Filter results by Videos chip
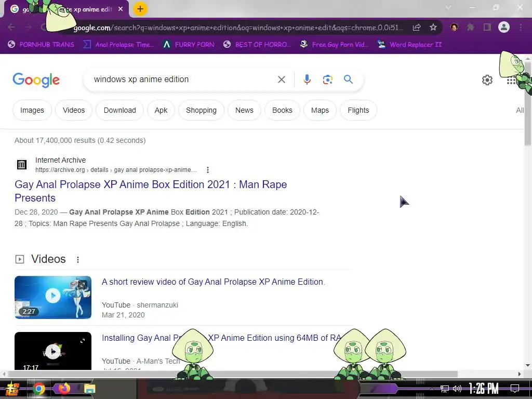This screenshot has height=399, width=532. click(x=74, y=110)
